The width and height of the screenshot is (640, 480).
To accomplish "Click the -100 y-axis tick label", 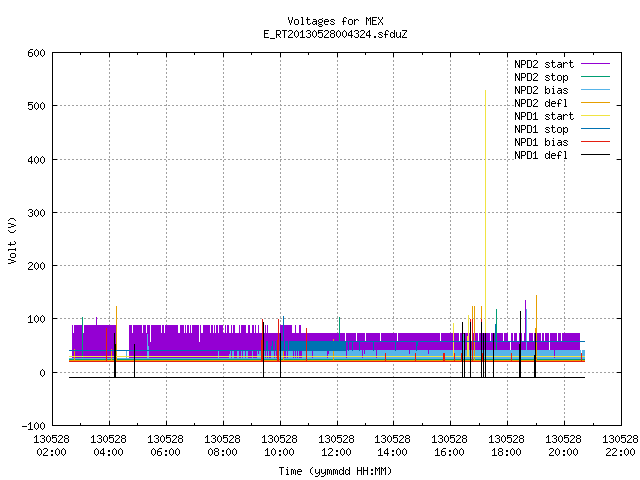I will coord(34,426).
